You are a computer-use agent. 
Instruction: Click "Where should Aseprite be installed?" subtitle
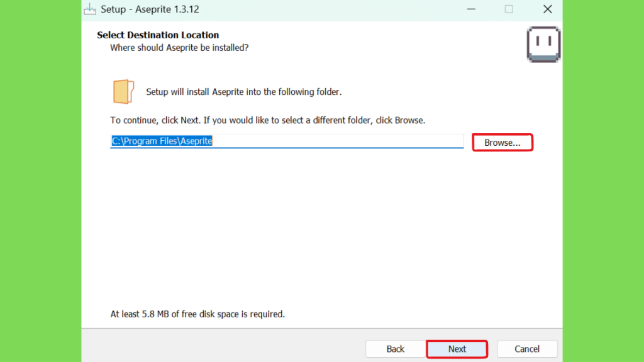(x=179, y=48)
